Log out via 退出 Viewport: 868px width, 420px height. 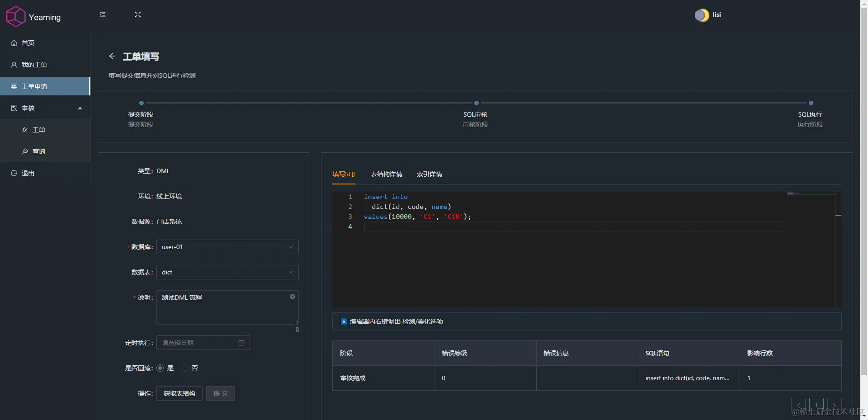(x=28, y=173)
